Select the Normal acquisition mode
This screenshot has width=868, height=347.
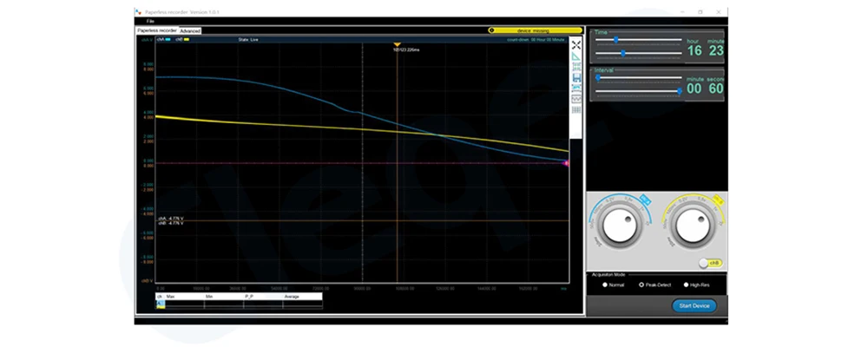[613, 285]
